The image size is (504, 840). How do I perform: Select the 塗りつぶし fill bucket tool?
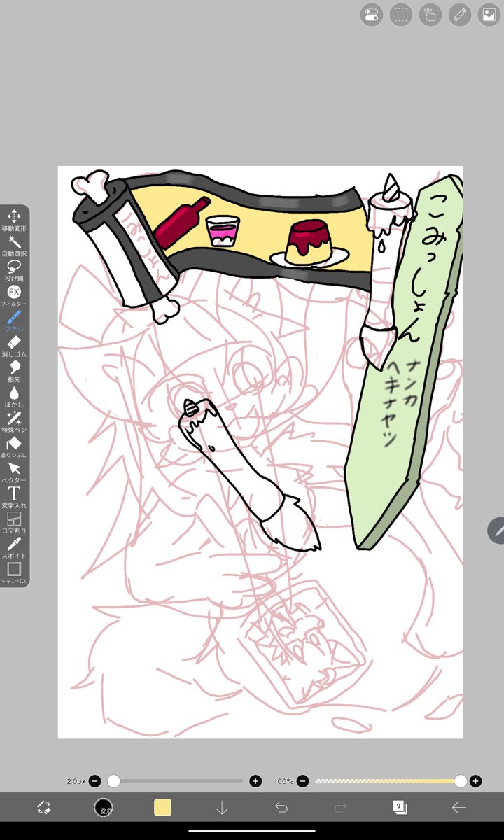pyautogui.click(x=14, y=447)
